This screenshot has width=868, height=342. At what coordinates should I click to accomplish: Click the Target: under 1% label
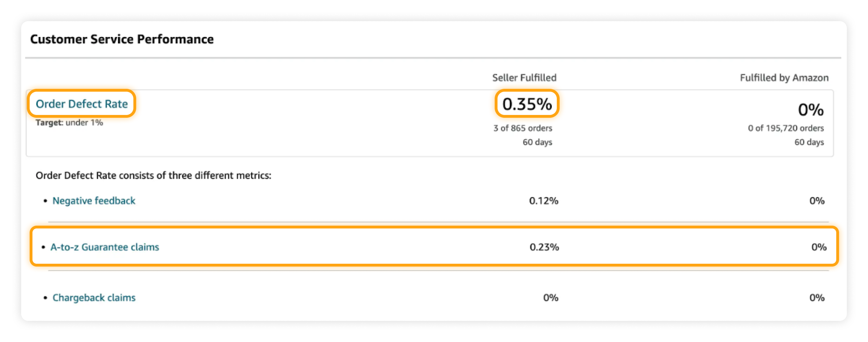pos(69,123)
